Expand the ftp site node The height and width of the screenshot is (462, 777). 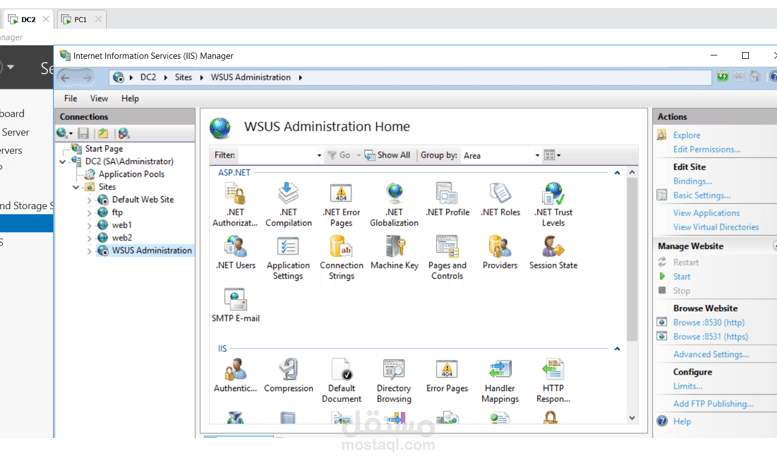coord(90,213)
